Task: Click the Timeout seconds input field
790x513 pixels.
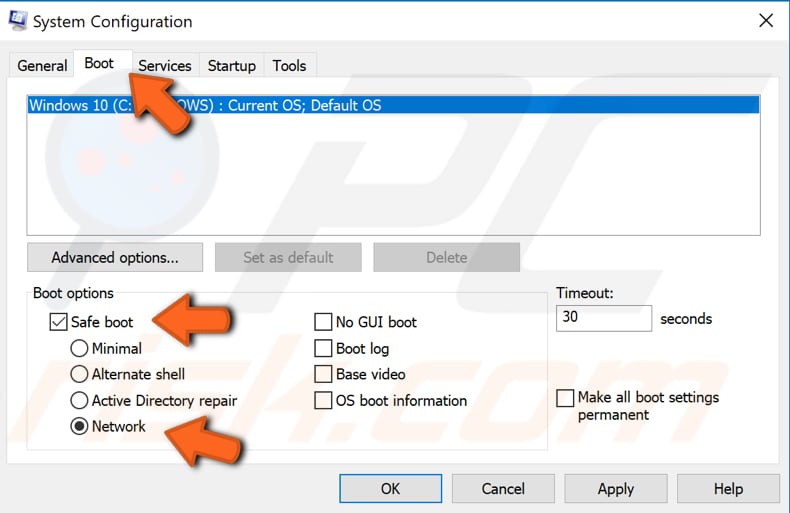Action: [604, 318]
